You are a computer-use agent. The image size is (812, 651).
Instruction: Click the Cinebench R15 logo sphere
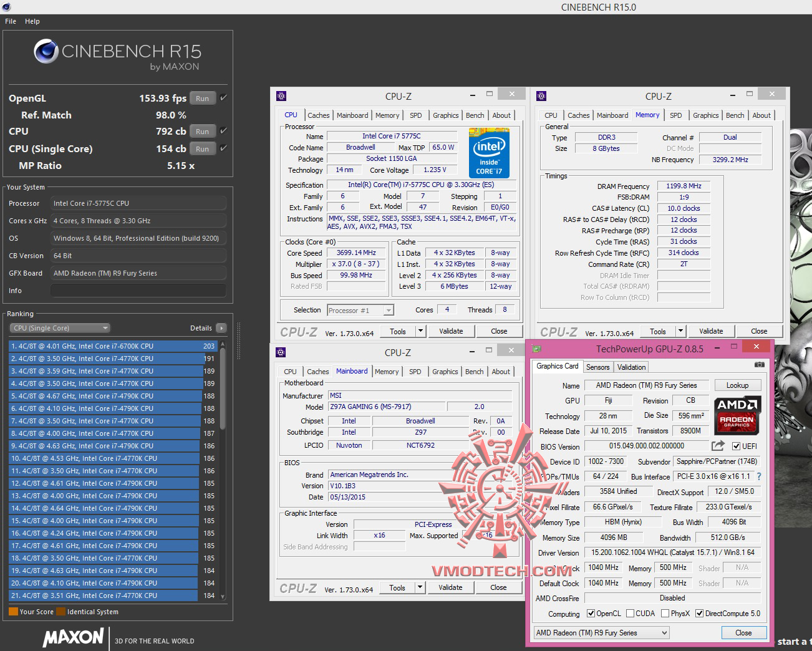pyautogui.click(x=46, y=51)
